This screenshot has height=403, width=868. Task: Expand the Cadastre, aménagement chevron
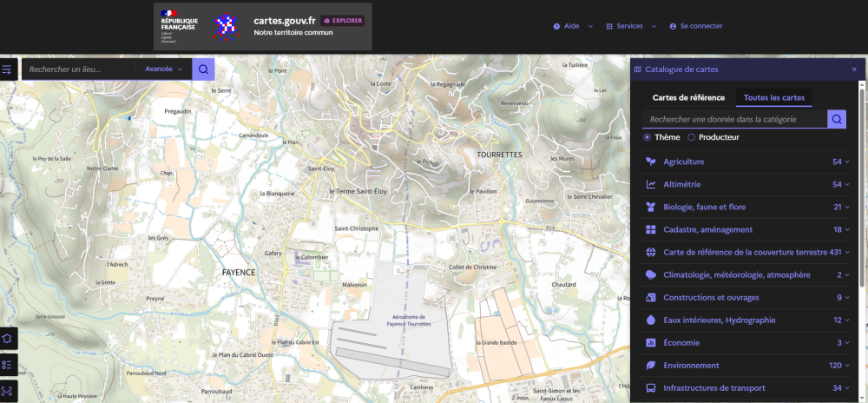coord(847,230)
